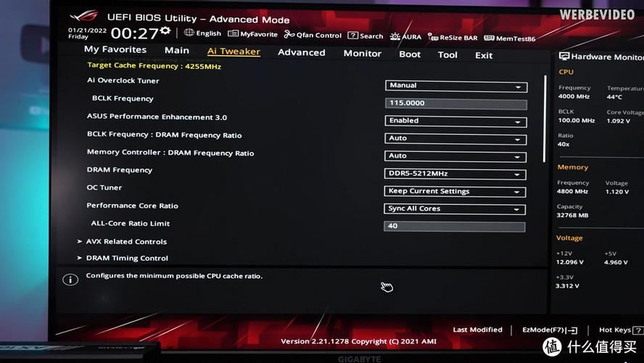Launch MemTest86 from top bar
This screenshot has width=644, height=363.
510,38
